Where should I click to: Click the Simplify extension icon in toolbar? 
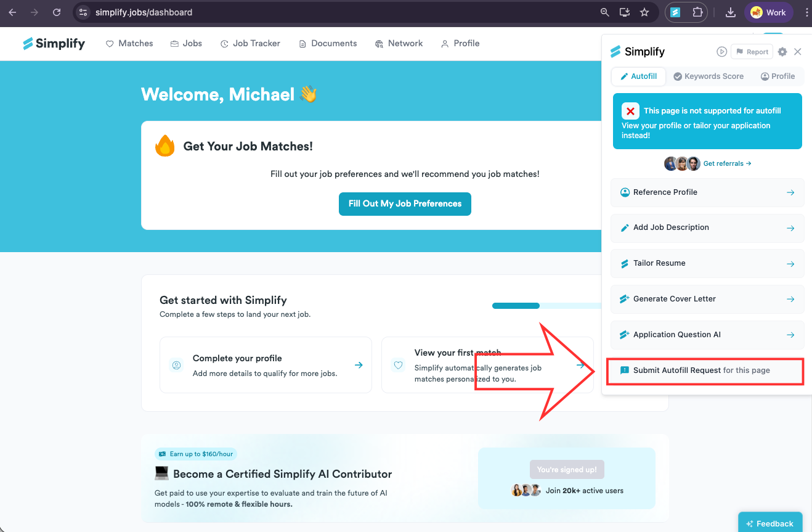[675, 12]
